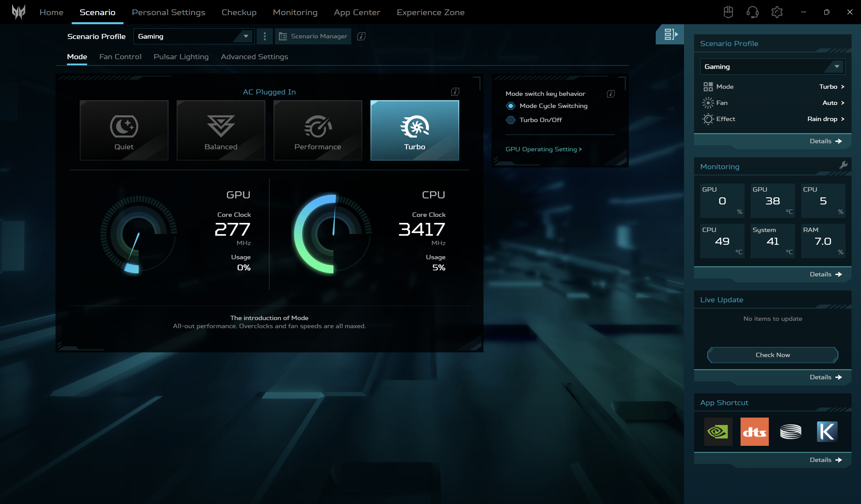Click the AC Plugged In info icon

point(455,91)
